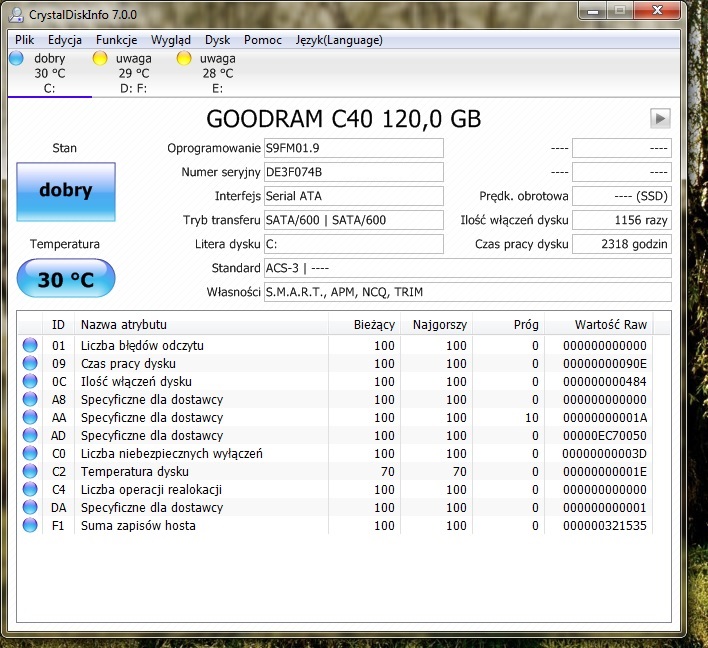This screenshot has height=648, width=708.
Task: Switch to the D: F: disk tab
Action: pos(134,73)
